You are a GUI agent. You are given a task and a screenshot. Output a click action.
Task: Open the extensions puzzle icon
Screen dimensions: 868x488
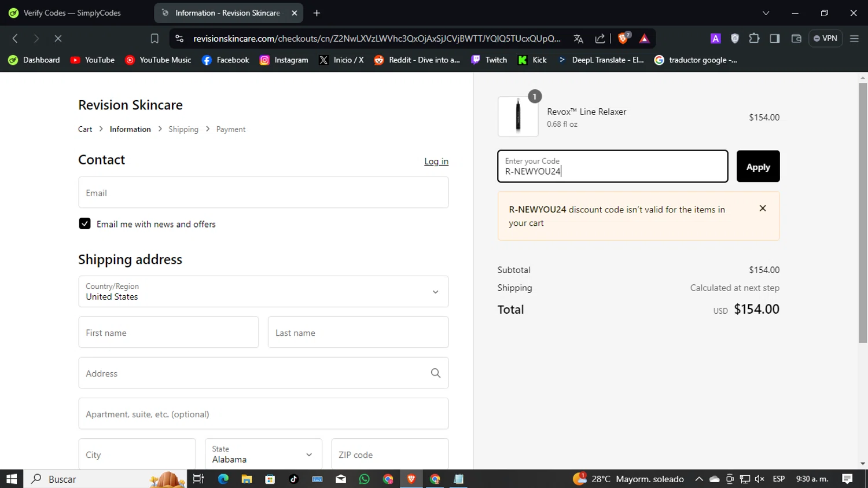coord(754,39)
